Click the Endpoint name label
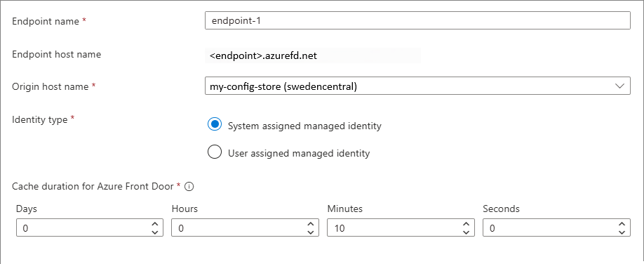The width and height of the screenshot is (644, 264). 46,21
